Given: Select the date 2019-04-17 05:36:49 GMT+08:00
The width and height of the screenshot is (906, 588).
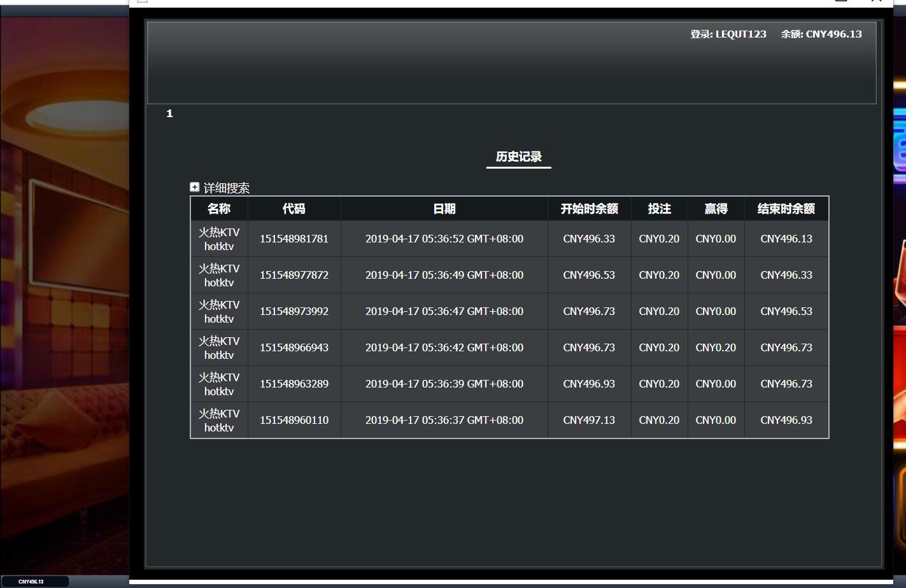Looking at the screenshot, I should [x=444, y=275].
